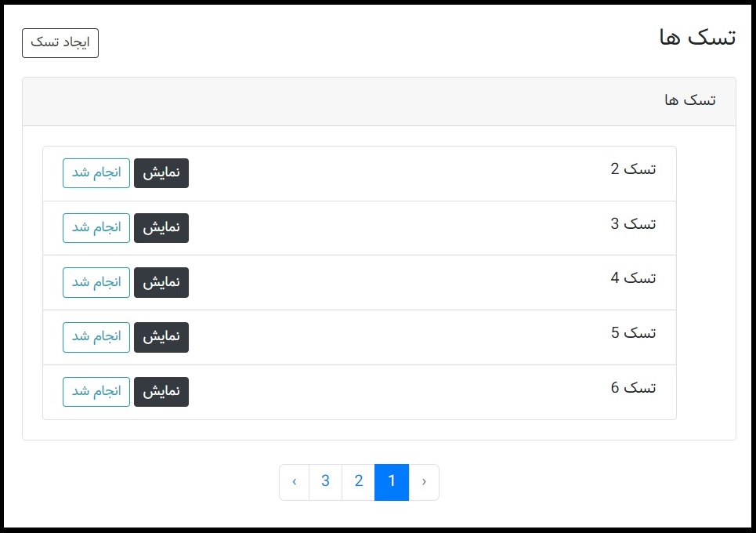Go to pagination page 3

tap(326, 482)
